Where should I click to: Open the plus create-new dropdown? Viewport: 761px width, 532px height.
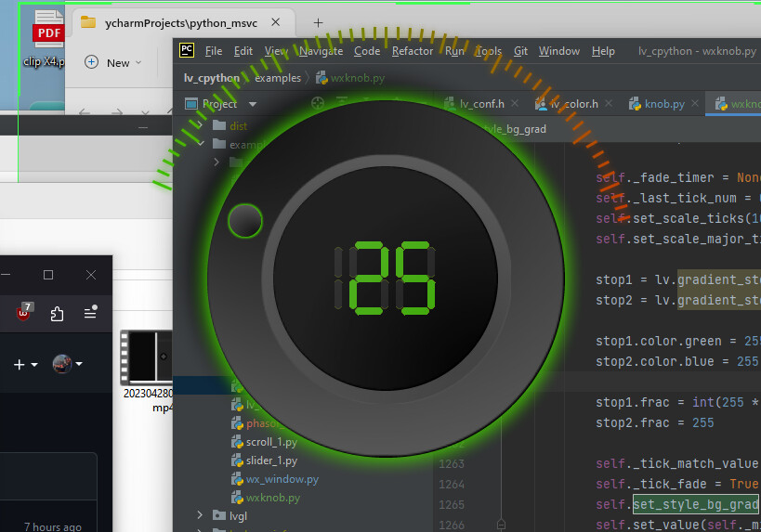tap(25, 364)
